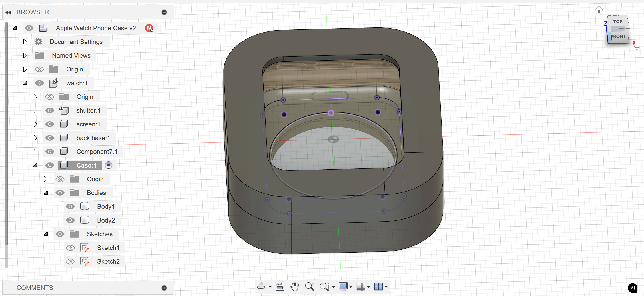Minimize Browser panel using the round minus button

164,12
